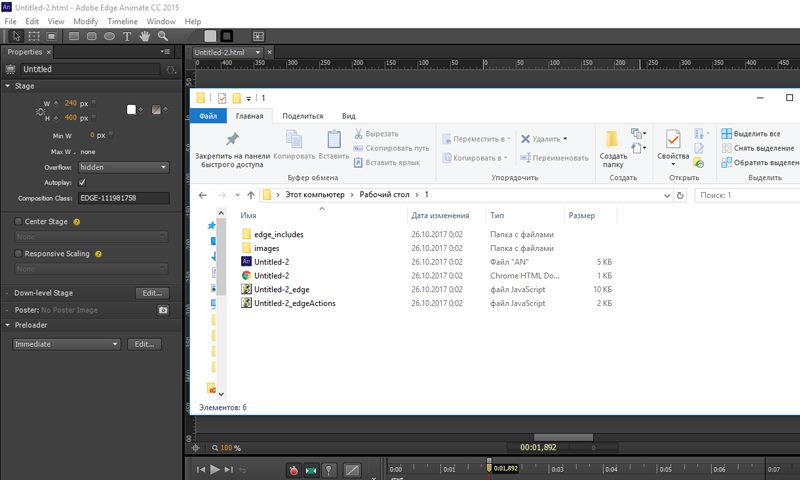The image size is (800, 480).
Task: Click the Responsive Scaling help icon
Action: click(x=98, y=254)
